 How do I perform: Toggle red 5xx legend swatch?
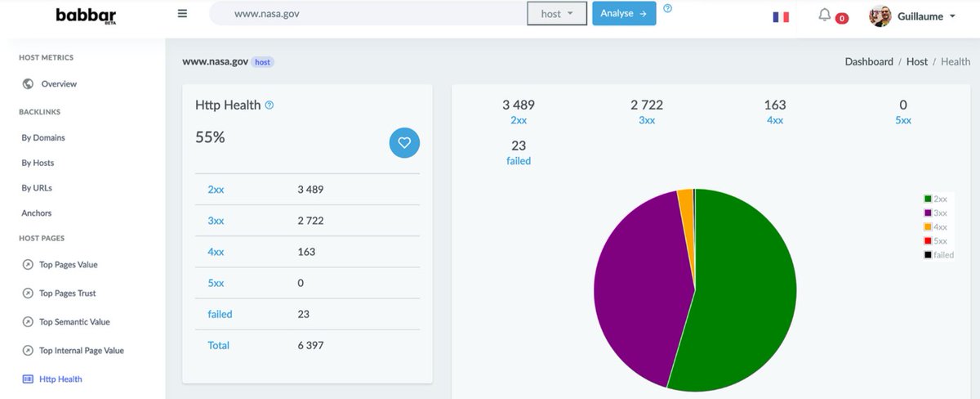pyautogui.click(x=928, y=240)
